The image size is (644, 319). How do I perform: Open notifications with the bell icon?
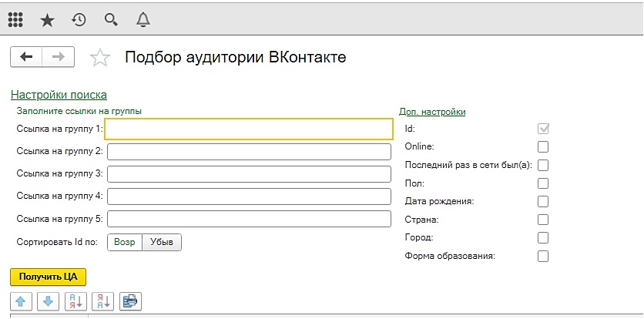(143, 20)
